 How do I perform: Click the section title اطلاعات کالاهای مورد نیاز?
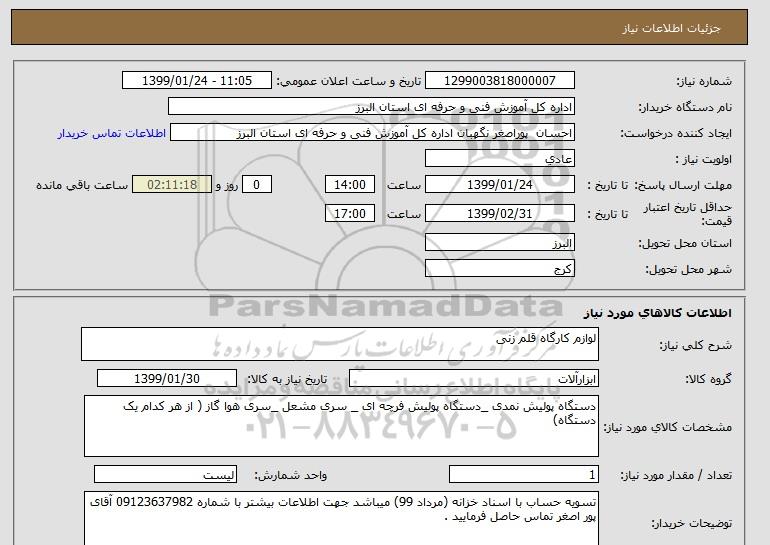pyautogui.click(x=658, y=313)
